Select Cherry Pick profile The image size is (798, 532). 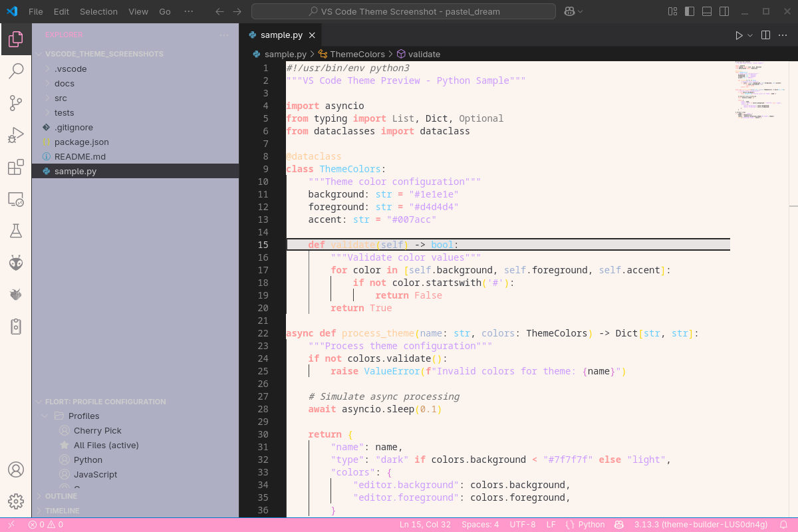click(98, 431)
